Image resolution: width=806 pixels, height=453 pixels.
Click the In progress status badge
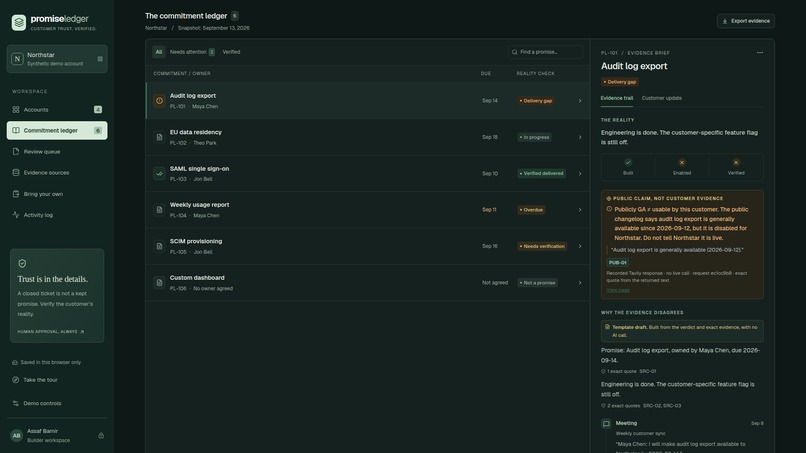click(x=534, y=137)
